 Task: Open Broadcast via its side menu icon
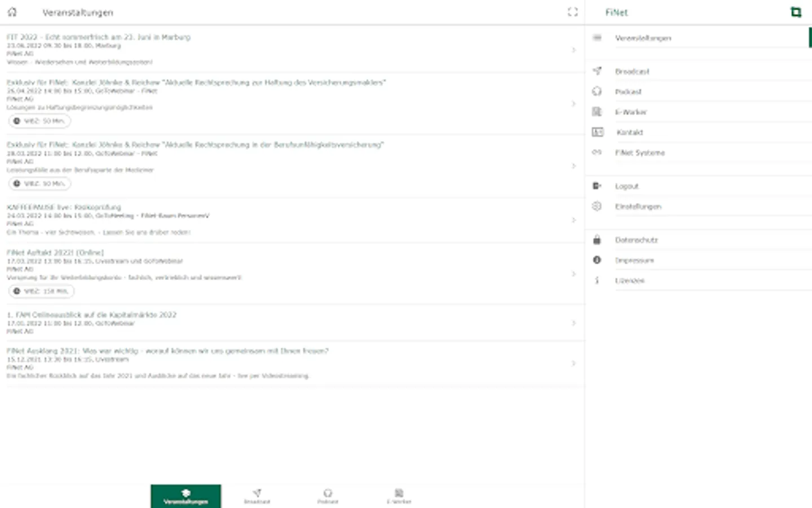(x=597, y=71)
